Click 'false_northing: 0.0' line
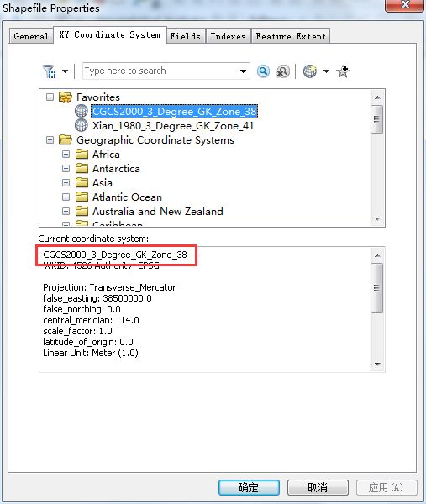This screenshot has width=426, height=504. (x=82, y=309)
